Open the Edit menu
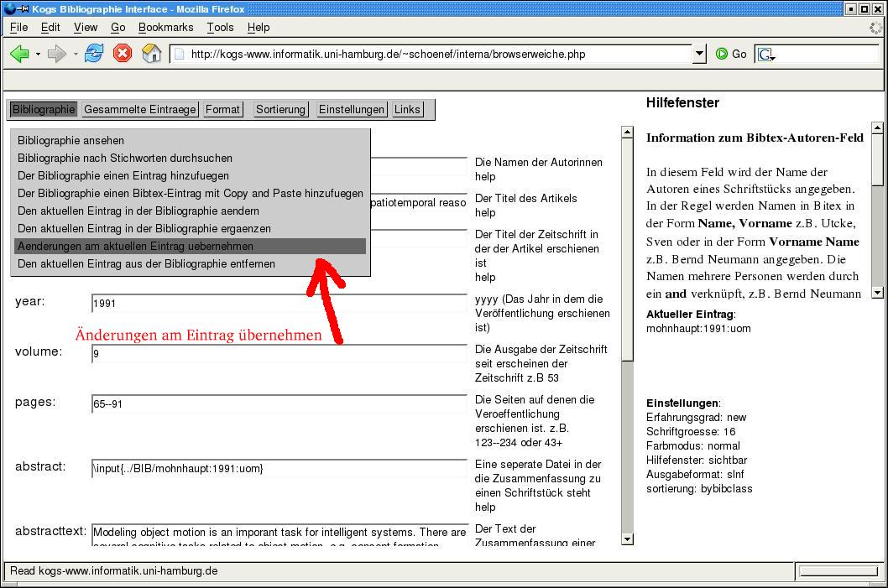 point(50,27)
